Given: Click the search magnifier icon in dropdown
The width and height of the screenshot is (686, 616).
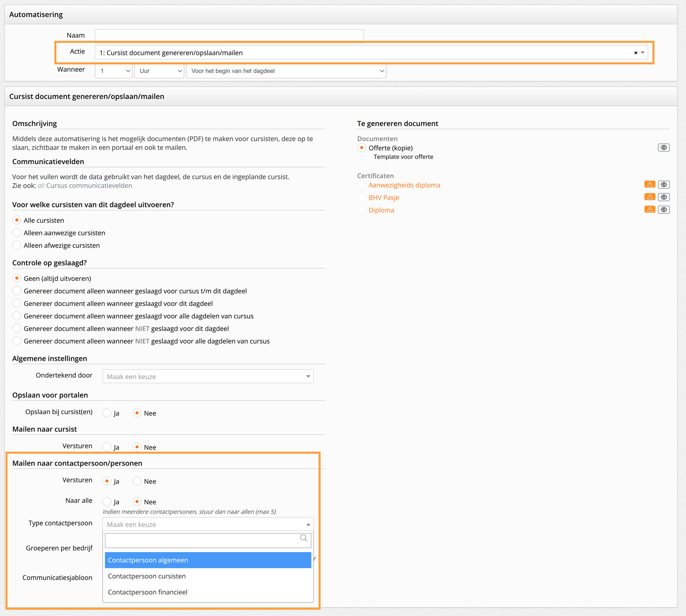Looking at the screenshot, I should (x=304, y=538).
